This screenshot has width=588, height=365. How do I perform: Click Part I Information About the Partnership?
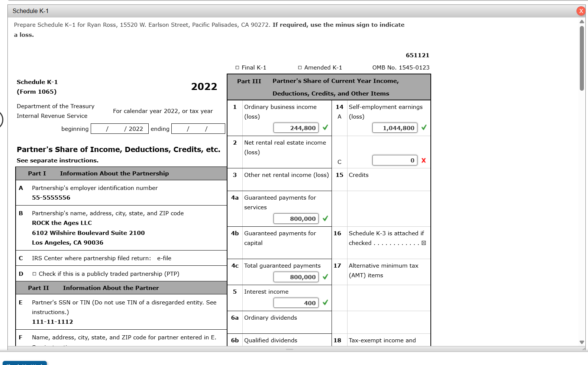[121, 174]
